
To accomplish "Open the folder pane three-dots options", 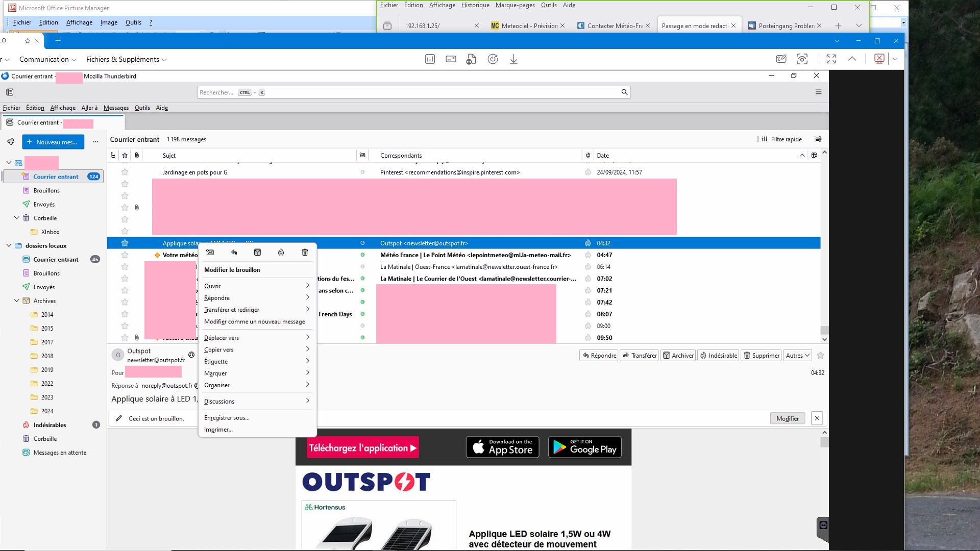I will [x=95, y=142].
